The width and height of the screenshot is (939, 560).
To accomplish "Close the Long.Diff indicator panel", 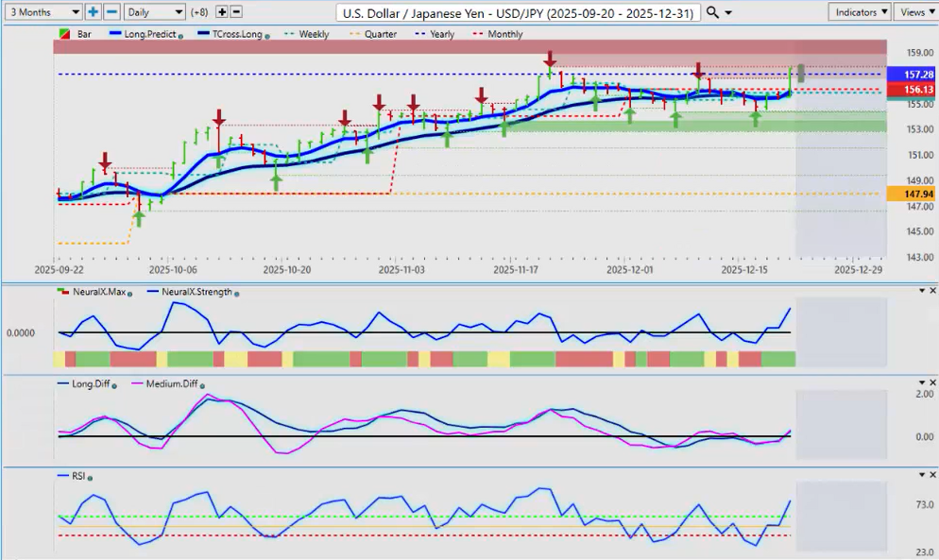I will pos(932,382).
